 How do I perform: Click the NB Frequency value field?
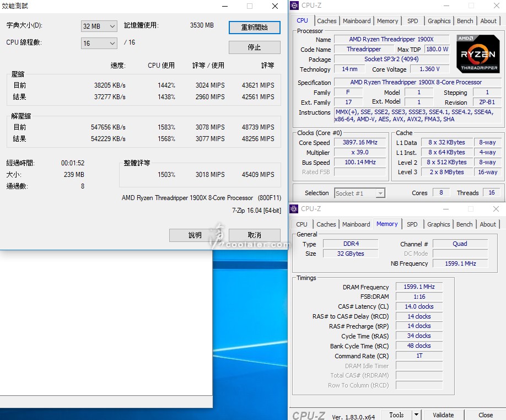click(x=460, y=263)
